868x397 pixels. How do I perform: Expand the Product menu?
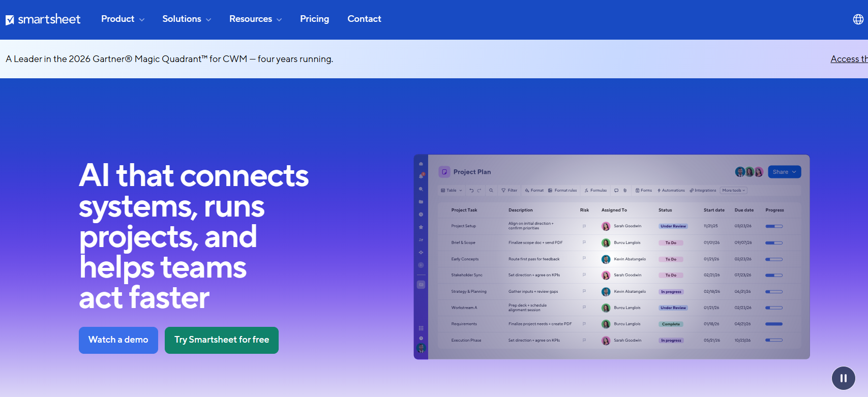click(x=123, y=19)
